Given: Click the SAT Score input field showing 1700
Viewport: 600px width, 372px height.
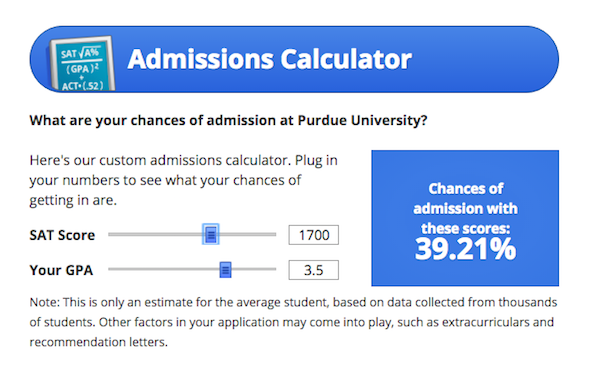Looking at the screenshot, I should 313,235.
